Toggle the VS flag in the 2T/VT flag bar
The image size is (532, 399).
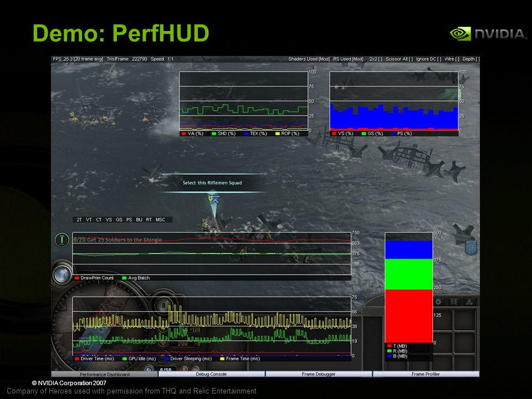(109, 220)
